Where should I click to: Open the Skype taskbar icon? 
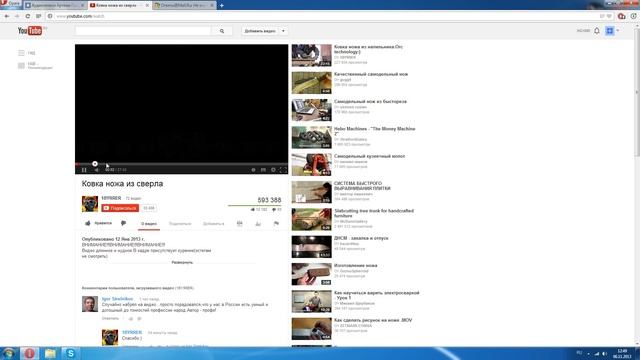(70, 353)
